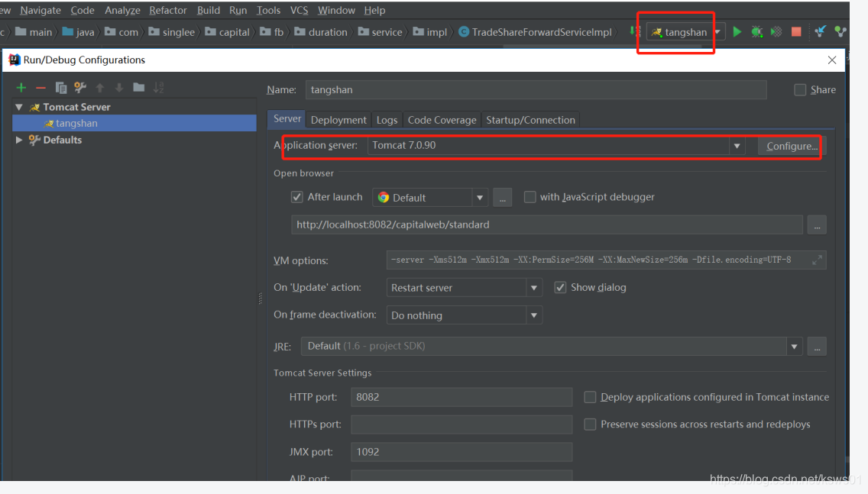Open On 'Update' action dropdown
The height and width of the screenshot is (494, 868).
(x=533, y=288)
